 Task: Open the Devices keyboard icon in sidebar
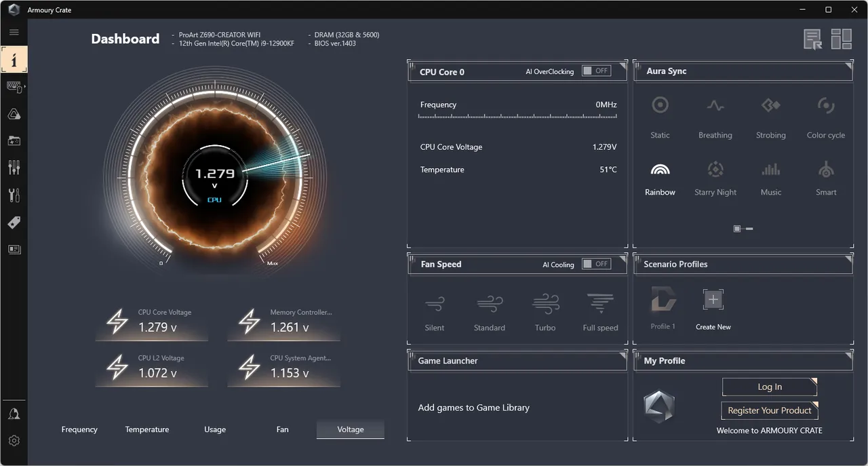pyautogui.click(x=14, y=87)
